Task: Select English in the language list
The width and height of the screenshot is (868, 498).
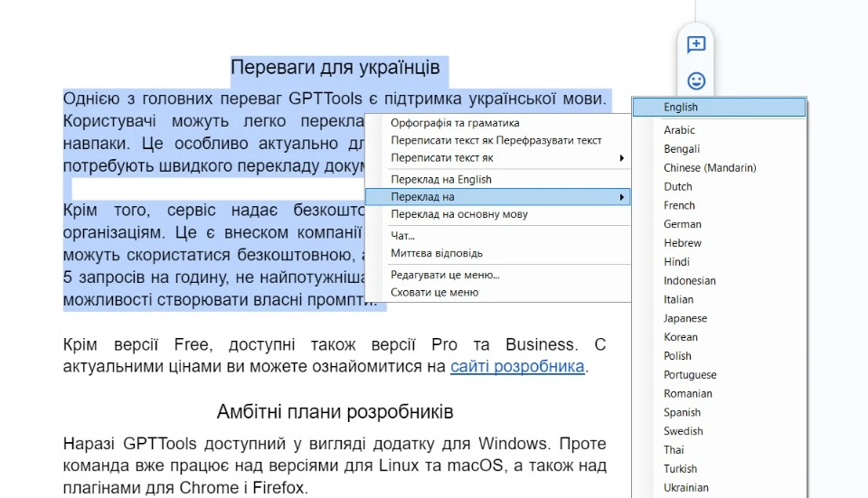Action: [x=681, y=108]
